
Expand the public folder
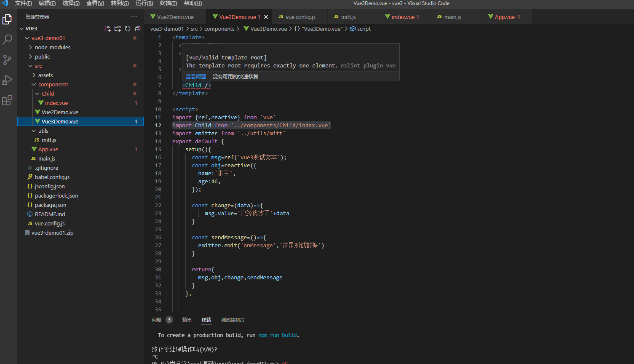30,56
